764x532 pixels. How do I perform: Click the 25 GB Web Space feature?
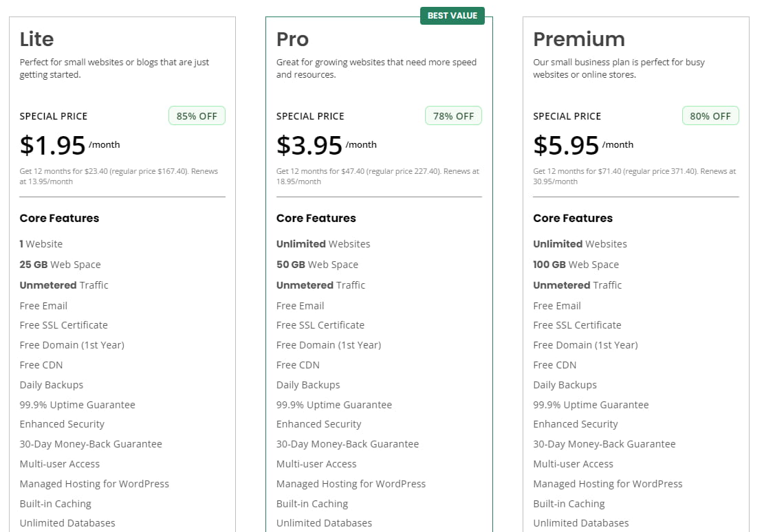pos(60,265)
